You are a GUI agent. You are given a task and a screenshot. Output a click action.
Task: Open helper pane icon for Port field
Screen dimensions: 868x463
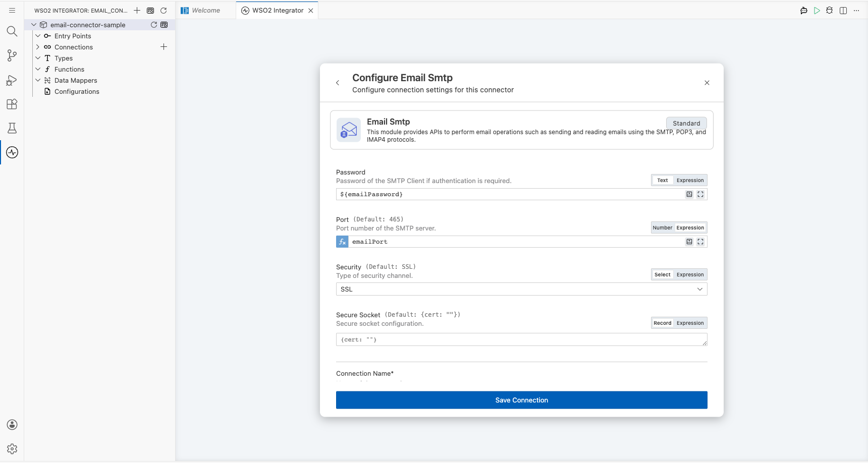[x=689, y=242]
